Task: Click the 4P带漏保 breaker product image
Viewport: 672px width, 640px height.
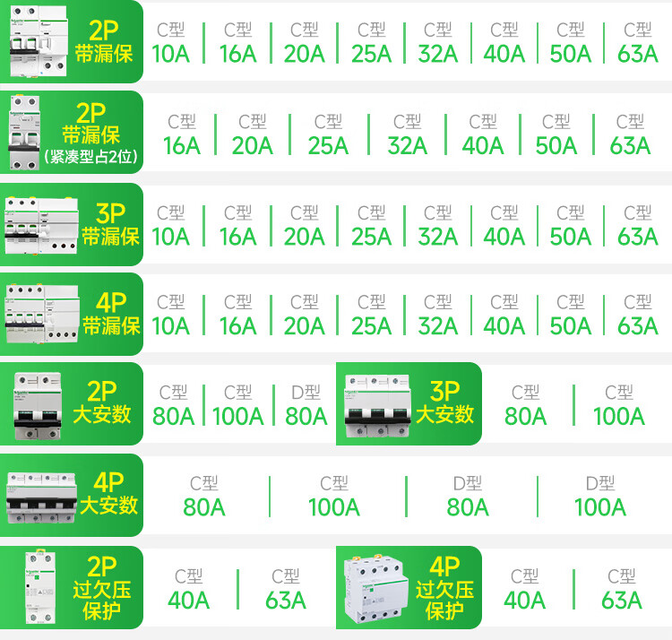Action: 41,314
